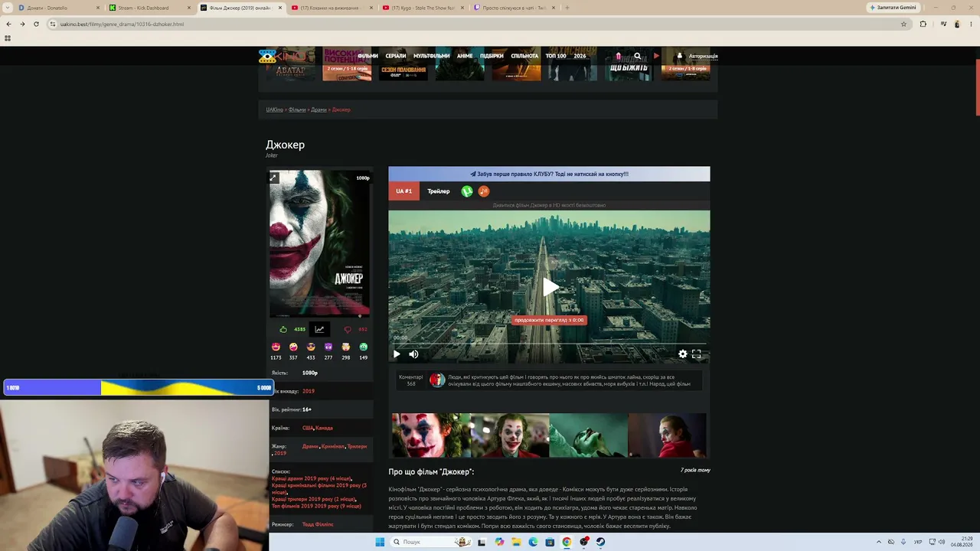Select the emoji reaction with 357 votes

click(x=293, y=347)
